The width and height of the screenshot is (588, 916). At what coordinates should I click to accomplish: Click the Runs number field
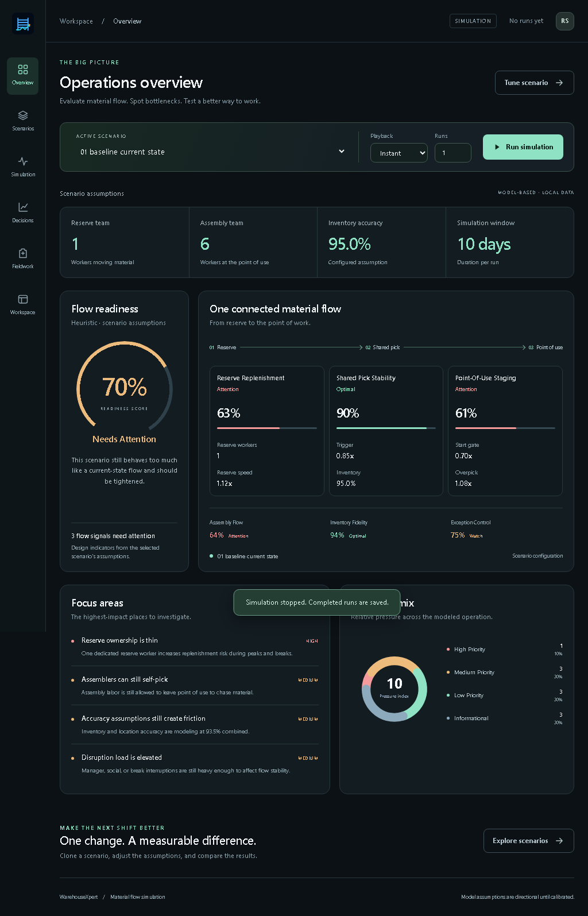coord(453,153)
